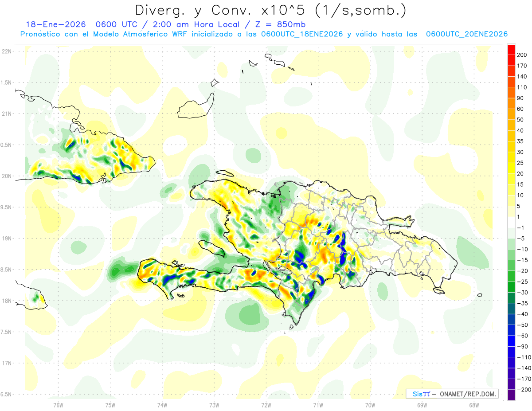Click the colorbar label '-15'

524,260
